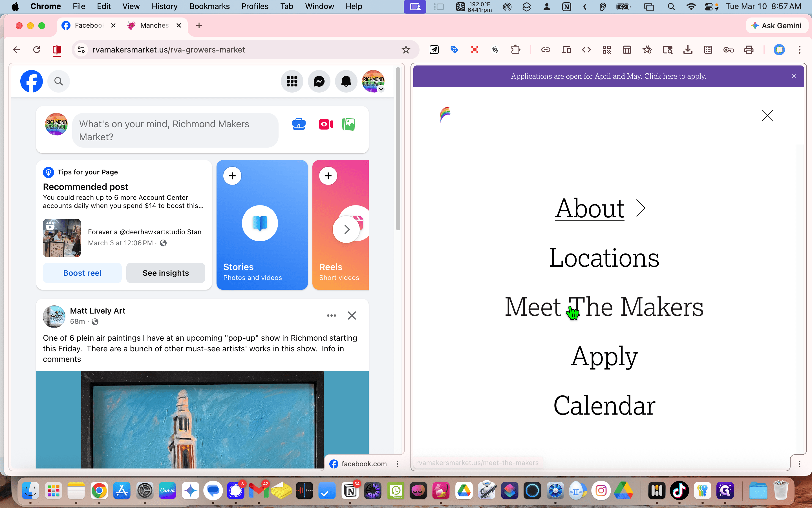Dismiss the purple announcement banner
Viewport: 812px width, 508px height.
coord(794,76)
